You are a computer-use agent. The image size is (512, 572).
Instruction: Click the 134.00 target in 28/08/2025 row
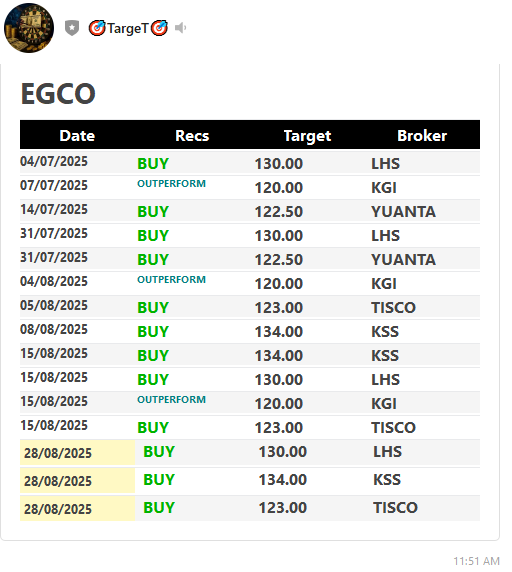pos(283,480)
